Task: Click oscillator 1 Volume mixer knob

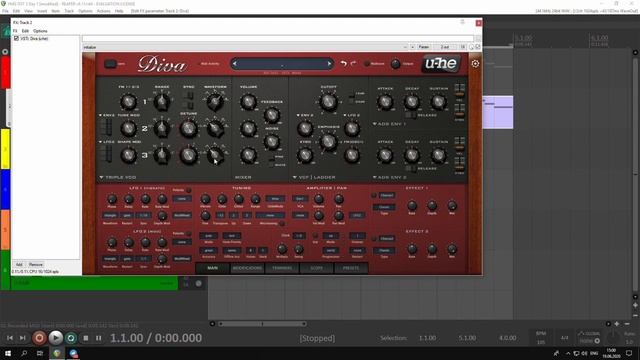Action: (x=248, y=102)
